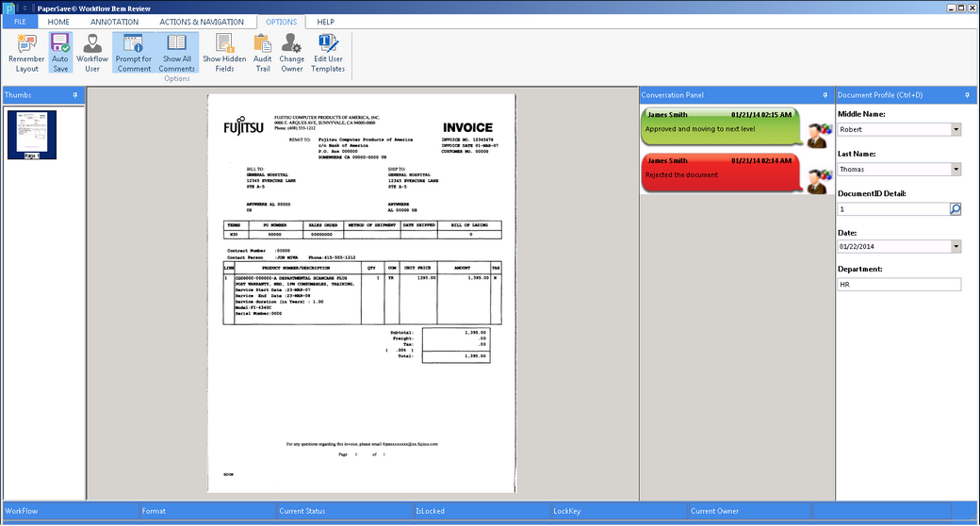Open the Actions & Navigation tab

[x=202, y=22]
